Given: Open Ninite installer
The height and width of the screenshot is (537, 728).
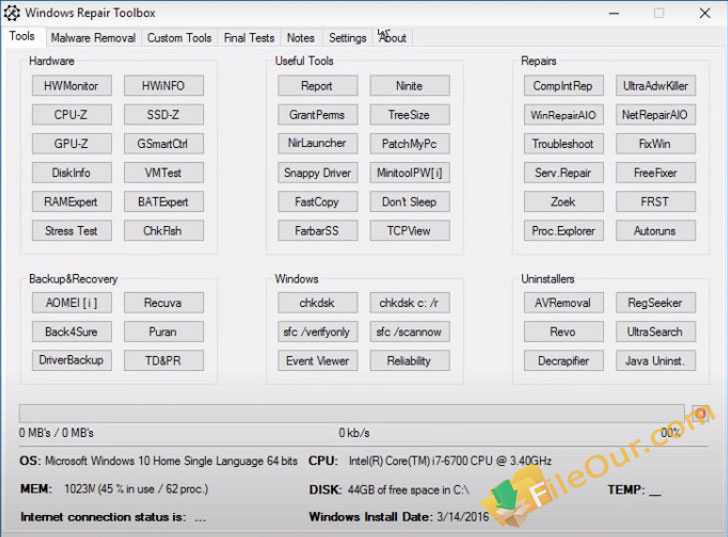Looking at the screenshot, I should point(410,86).
